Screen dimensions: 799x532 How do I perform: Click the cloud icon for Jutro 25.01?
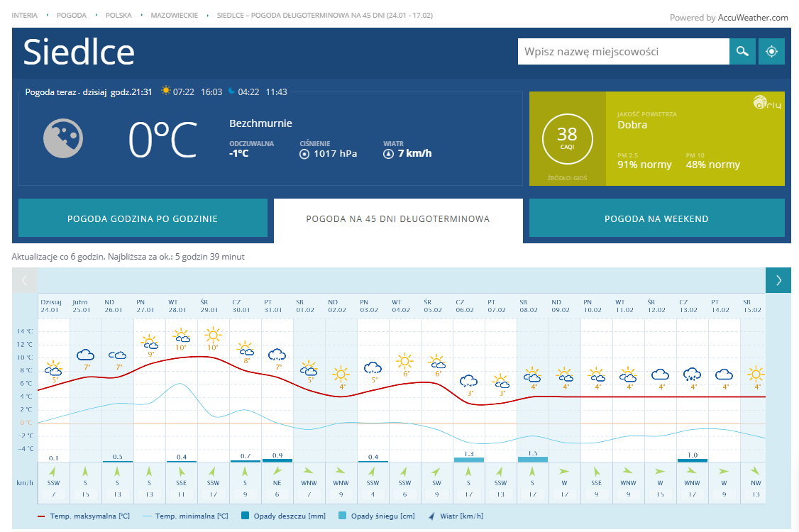pyautogui.click(x=86, y=355)
